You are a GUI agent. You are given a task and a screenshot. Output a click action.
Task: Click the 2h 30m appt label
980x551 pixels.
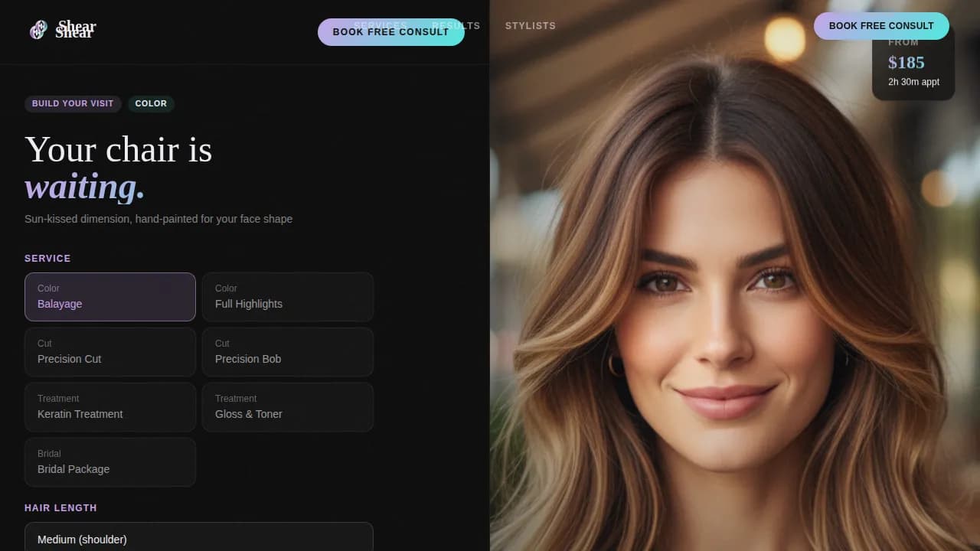(913, 82)
